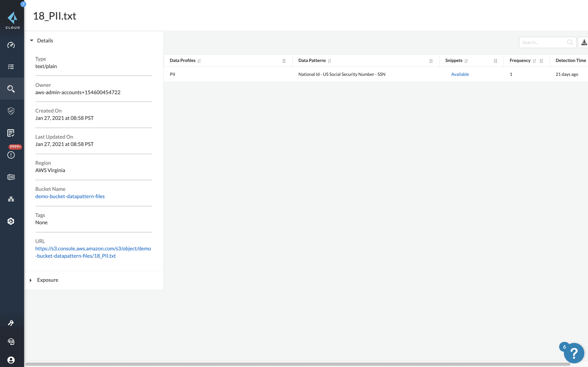The width and height of the screenshot is (588, 367).
Task: Click the download icon next to search
Action: 584,42
